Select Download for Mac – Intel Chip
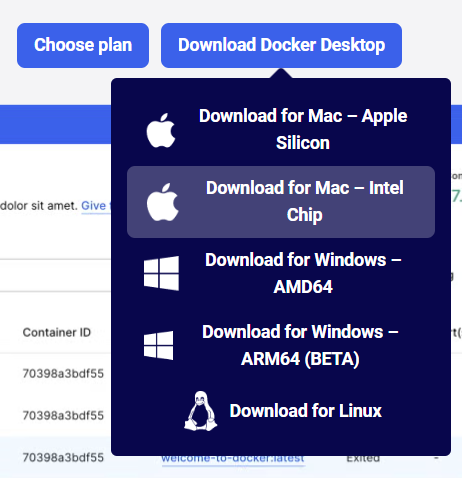This screenshot has width=462, height=478. click(281, 202)
